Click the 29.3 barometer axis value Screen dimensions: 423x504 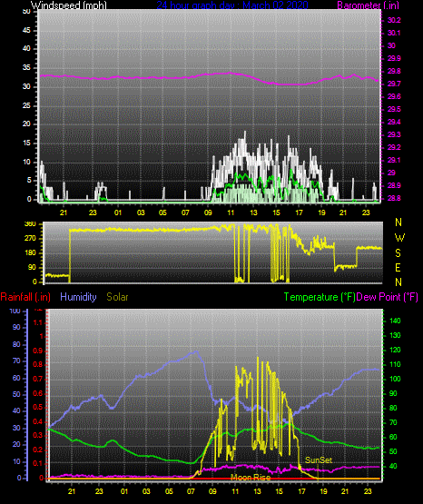click(x=394, y=134)
